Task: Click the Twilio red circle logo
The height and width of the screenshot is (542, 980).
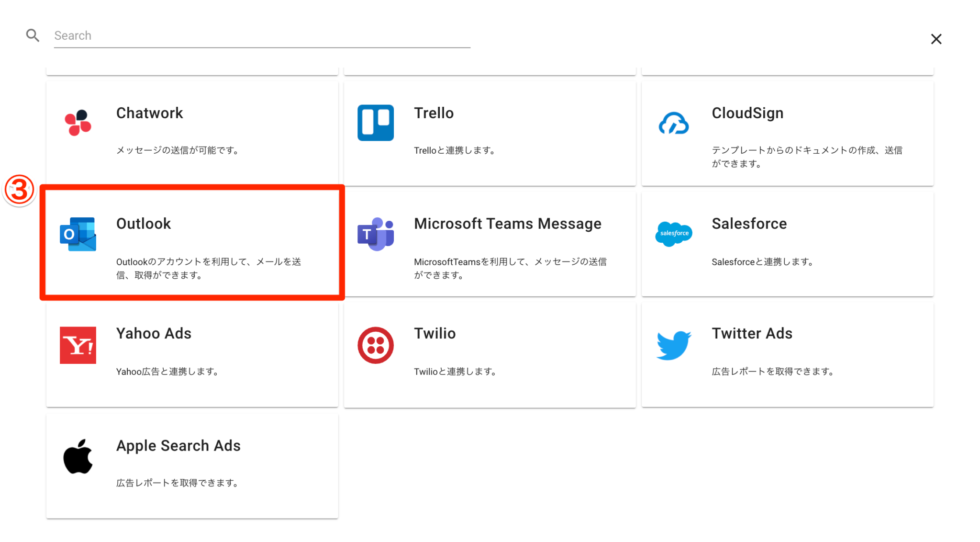Action: (376, 345)
